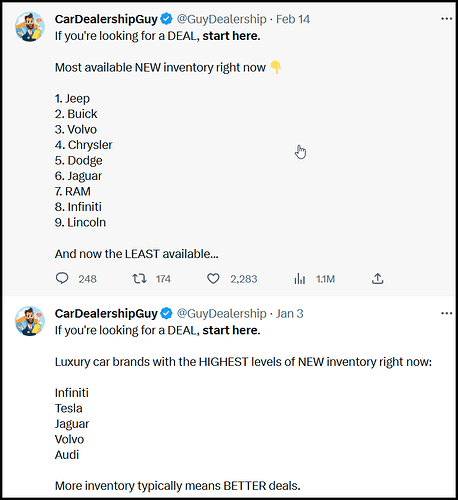Click verified badge on Jan 3 tweet
The height and width of the screenshot is (500, 458).
coord(166,313)
